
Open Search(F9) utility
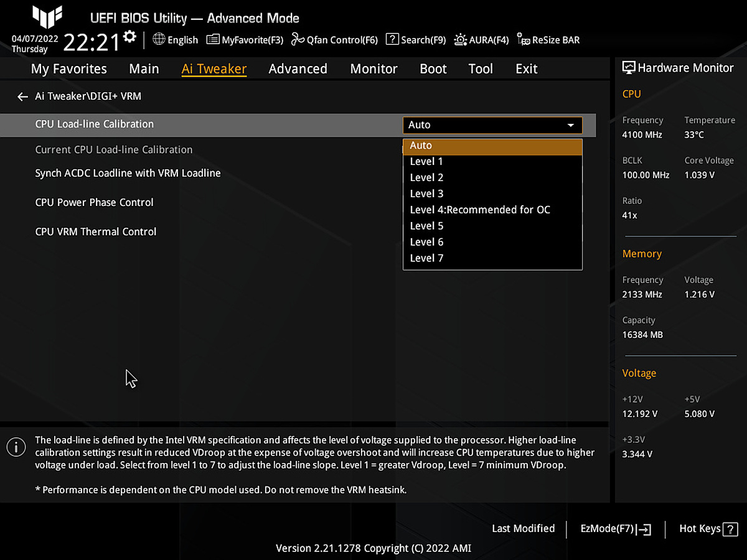click(416, 40)
